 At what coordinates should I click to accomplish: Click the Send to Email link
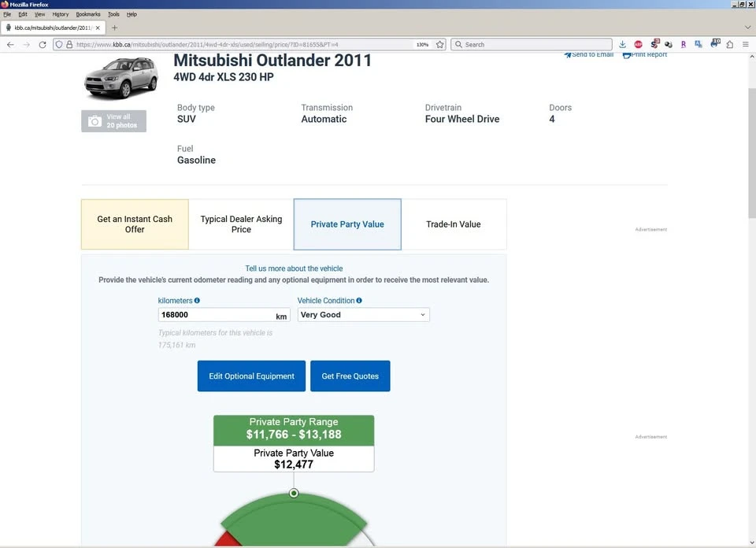click(589, 55)
